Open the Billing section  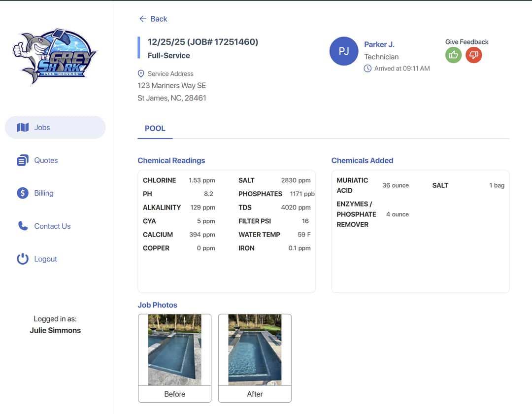click(44, 193)
